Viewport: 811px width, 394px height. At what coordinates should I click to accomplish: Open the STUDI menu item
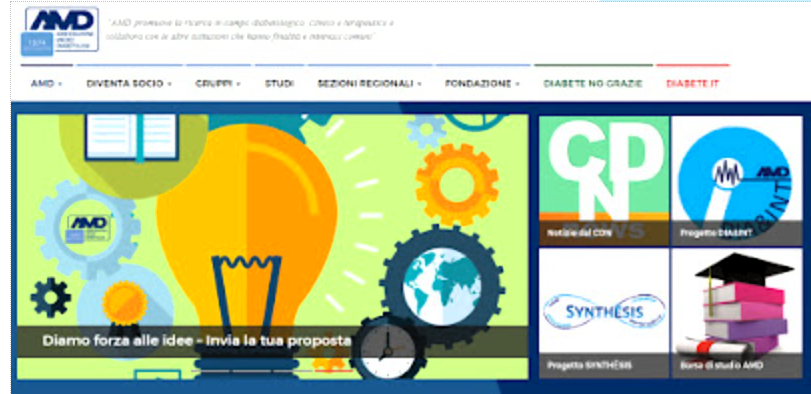[279, 84]
